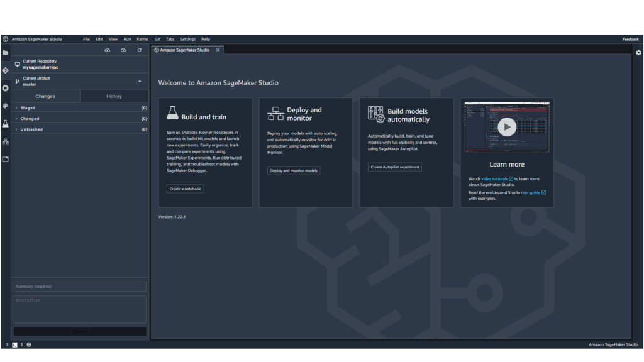Play the Learn more tutorial video

point(507,127)
